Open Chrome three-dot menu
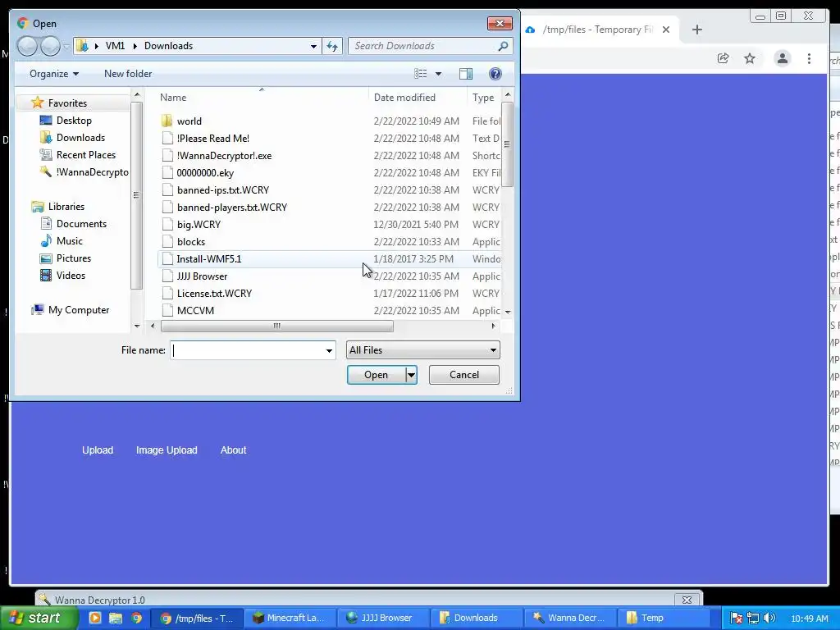The height and width of the screenshot is (630, 840). point(809,58)
